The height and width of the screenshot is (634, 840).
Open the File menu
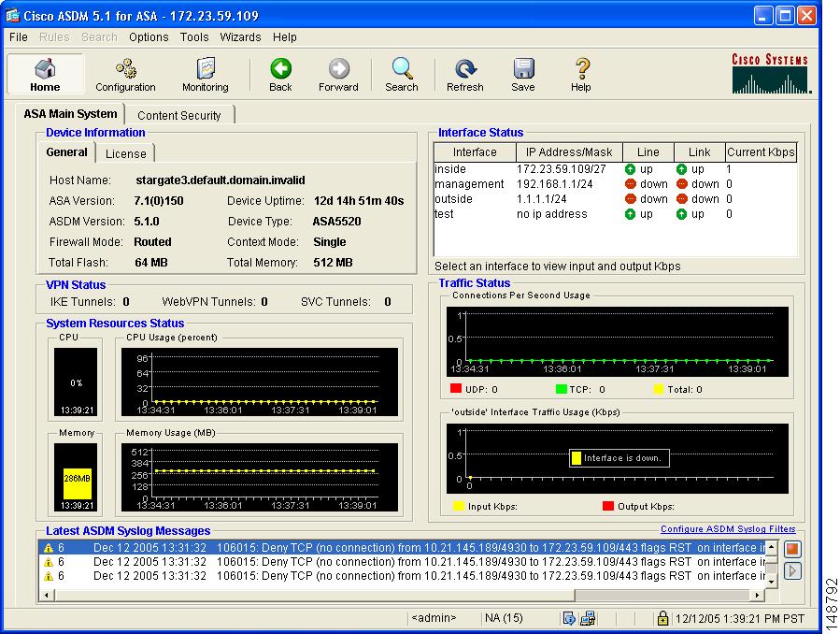pos(18,37)
